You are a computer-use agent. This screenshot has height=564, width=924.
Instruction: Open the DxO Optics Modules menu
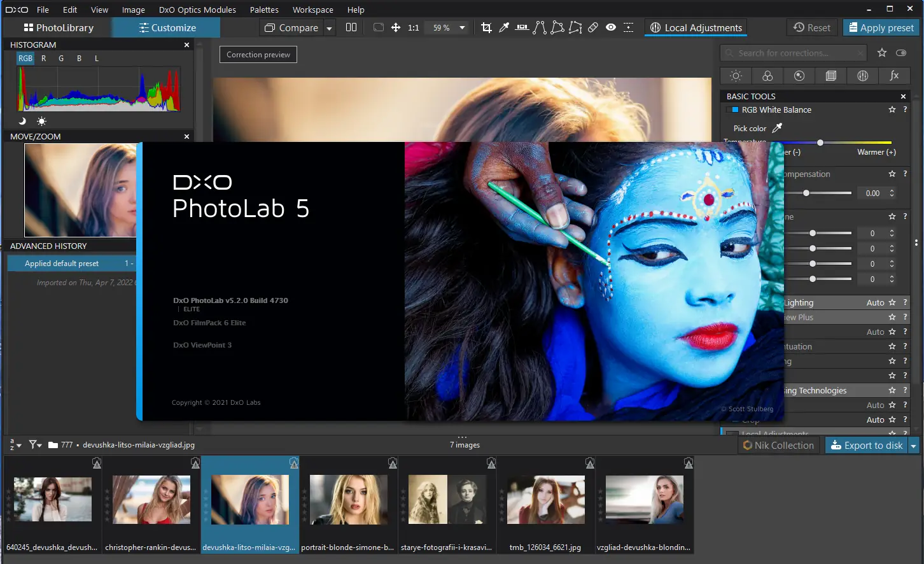(197, 10)
